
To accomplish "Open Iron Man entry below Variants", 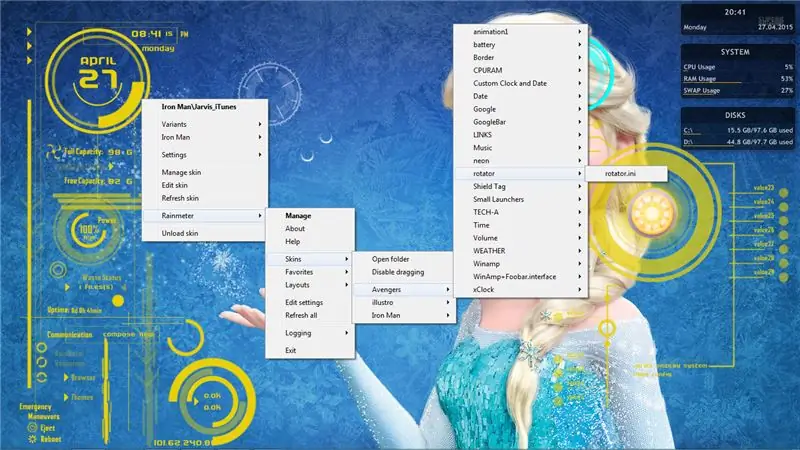I will (x=205, y=137).
